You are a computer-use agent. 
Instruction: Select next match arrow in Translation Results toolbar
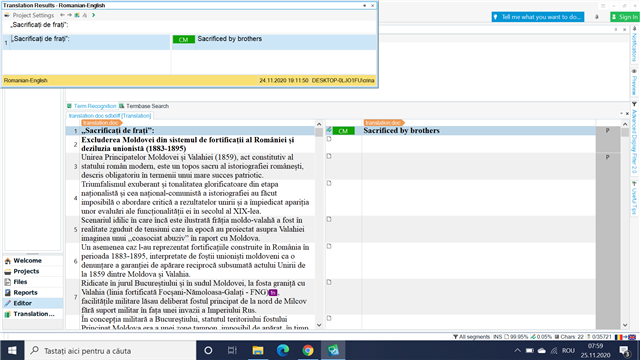[69, 15]
